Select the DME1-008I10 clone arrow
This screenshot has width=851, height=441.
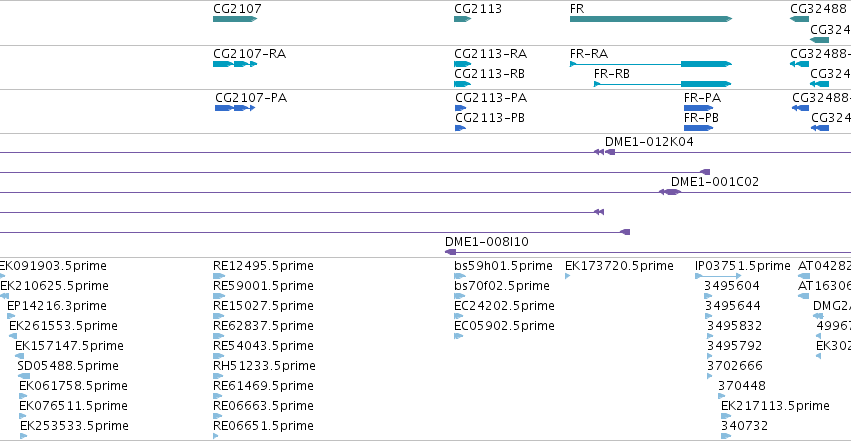coord(450,252)
